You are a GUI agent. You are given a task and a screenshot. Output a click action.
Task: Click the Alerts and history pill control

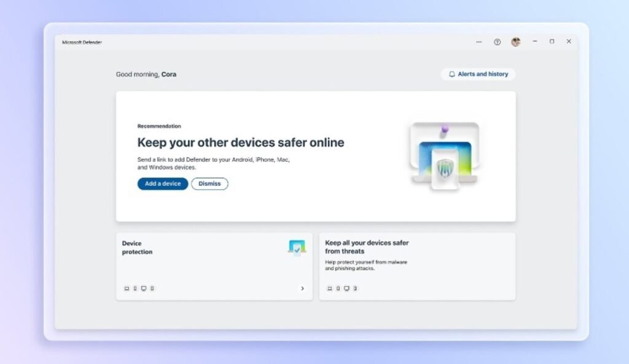[x=478, y=74]
